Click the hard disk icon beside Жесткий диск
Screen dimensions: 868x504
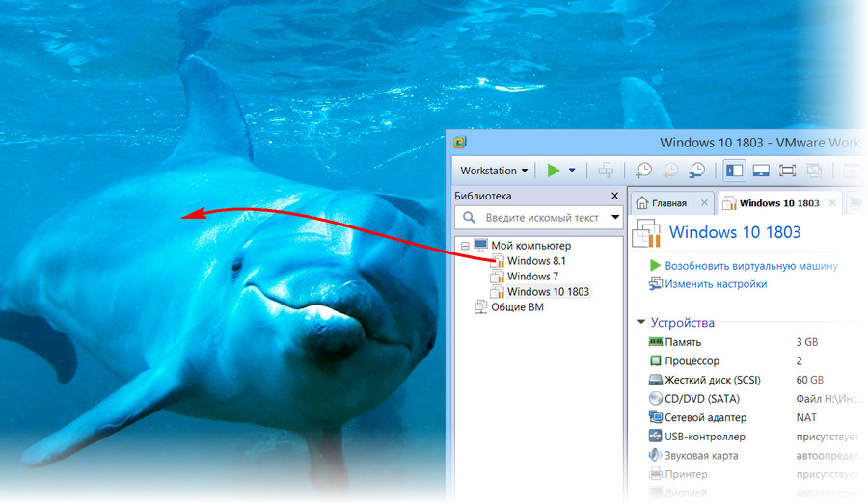[656, 380]
